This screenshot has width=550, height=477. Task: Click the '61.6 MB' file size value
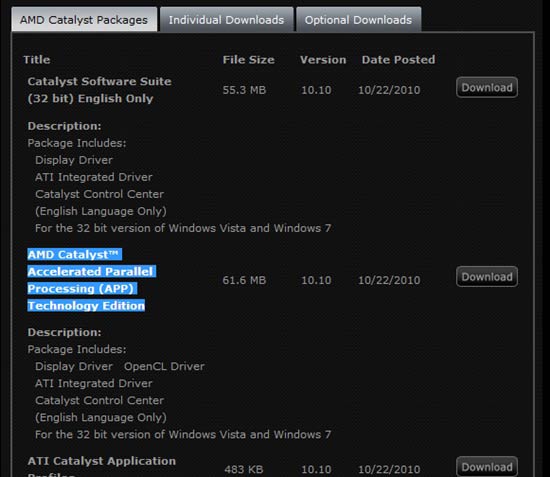(x=244, y=280)
